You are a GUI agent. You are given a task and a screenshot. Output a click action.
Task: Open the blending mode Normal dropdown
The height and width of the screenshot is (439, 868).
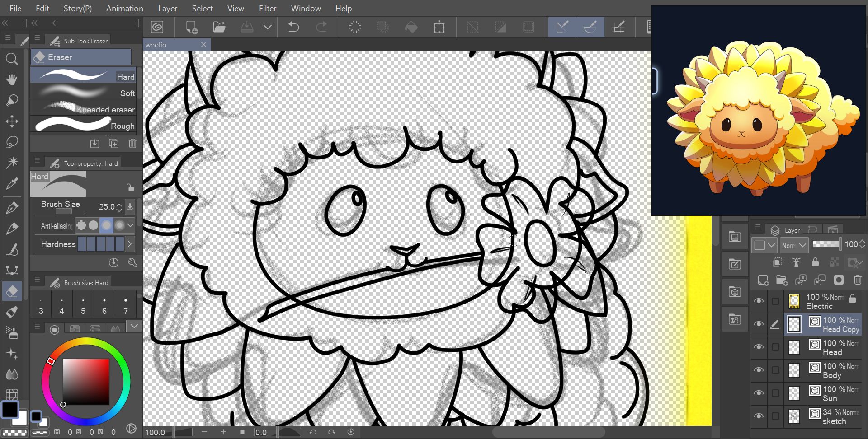pos(794,245)
